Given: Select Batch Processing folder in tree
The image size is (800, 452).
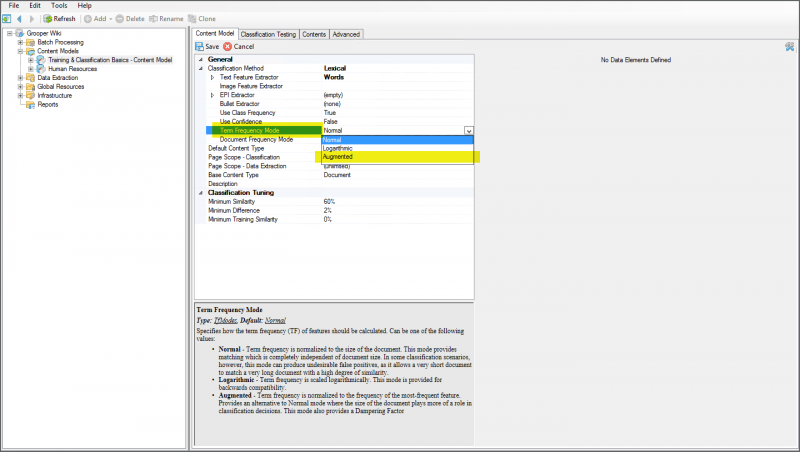Looking at the screenshot, I should (60, 42).
